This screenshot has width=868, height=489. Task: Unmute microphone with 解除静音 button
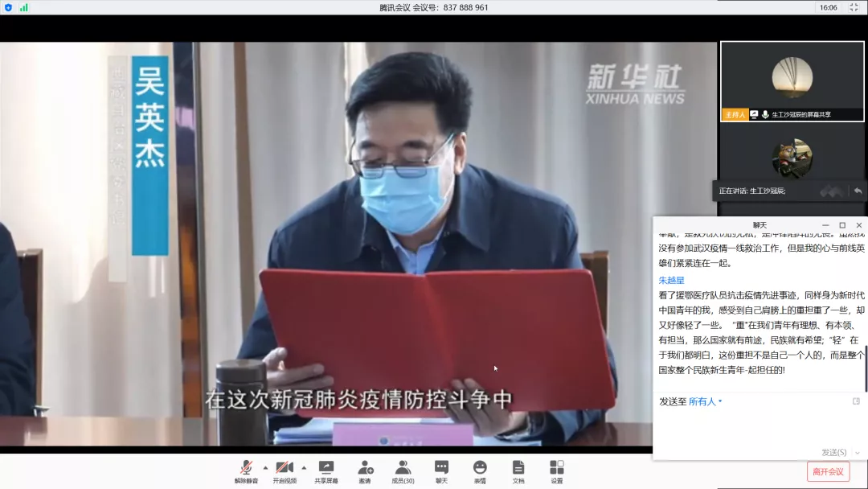247,472
